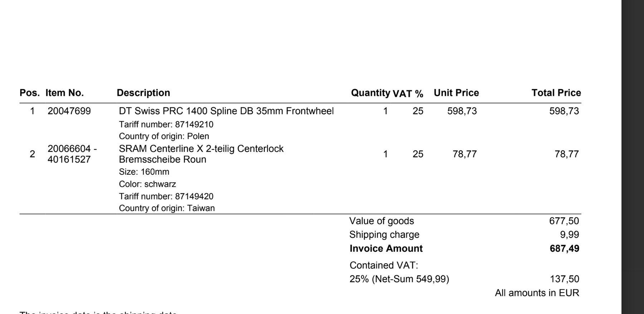
Task: Click the 'Country of origin: Taiwan' line
Action: click(167, 208)
